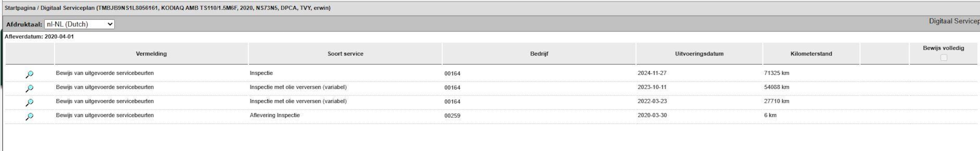Click company code 00259 in the table

point(452,115)
